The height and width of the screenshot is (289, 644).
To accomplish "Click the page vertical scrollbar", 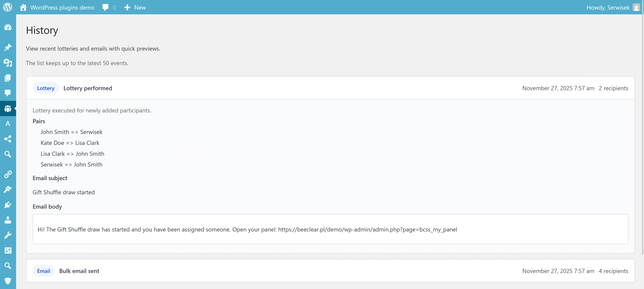I will (x=642, y=126).
